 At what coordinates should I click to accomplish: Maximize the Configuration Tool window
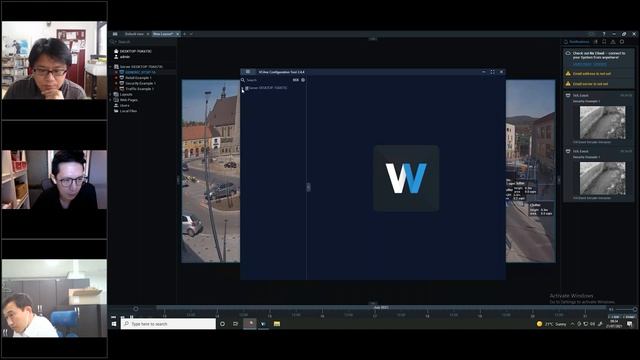(492, 72)
